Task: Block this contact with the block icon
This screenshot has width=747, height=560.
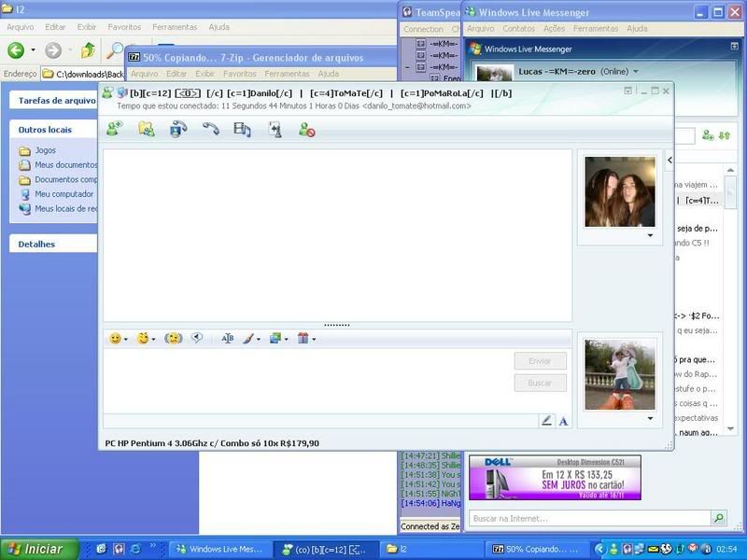Action: pos(307,130)
